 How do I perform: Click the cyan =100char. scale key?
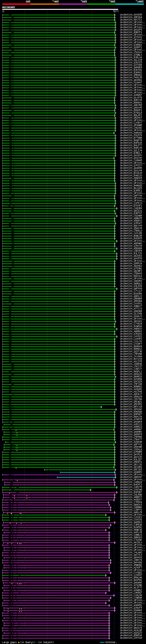(x=108, y=642)
